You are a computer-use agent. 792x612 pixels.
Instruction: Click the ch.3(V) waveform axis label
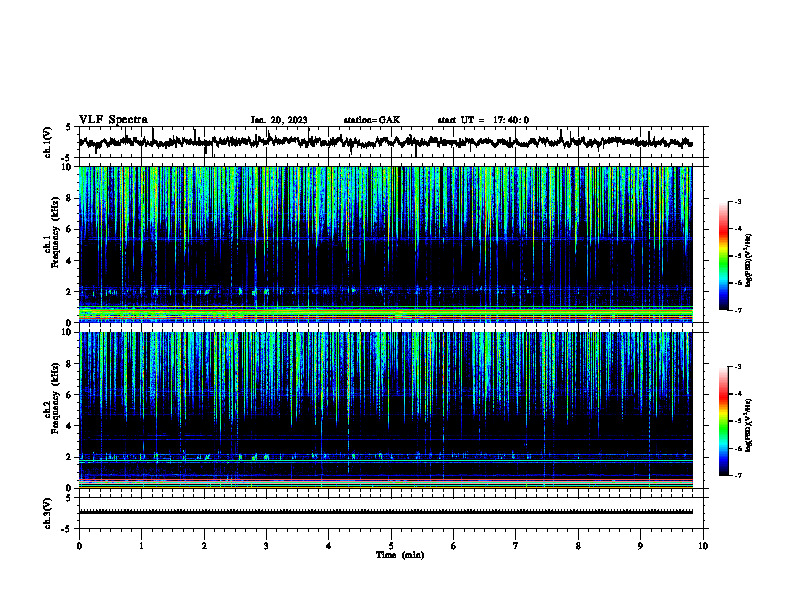(x=48, y=513)
